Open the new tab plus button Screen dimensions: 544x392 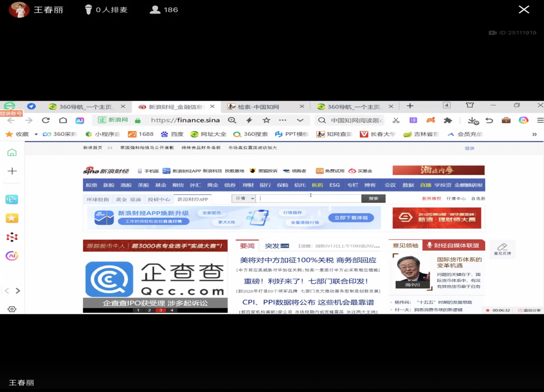click(x=410, y=106)
